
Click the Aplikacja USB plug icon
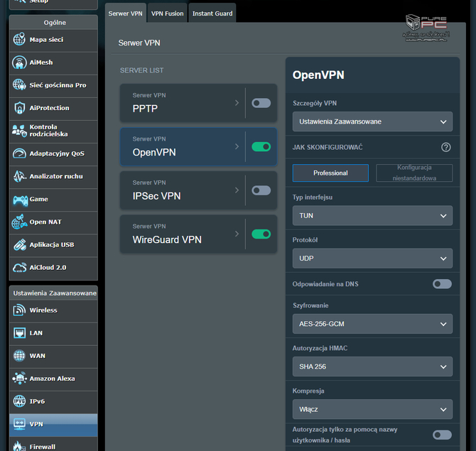click(20, 244)
